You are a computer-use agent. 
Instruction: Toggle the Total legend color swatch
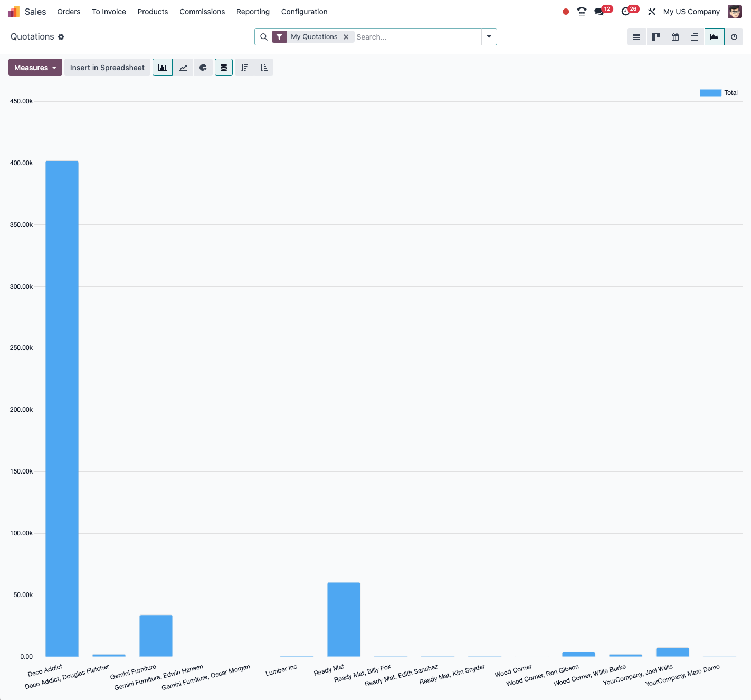[x=710, y=93]
